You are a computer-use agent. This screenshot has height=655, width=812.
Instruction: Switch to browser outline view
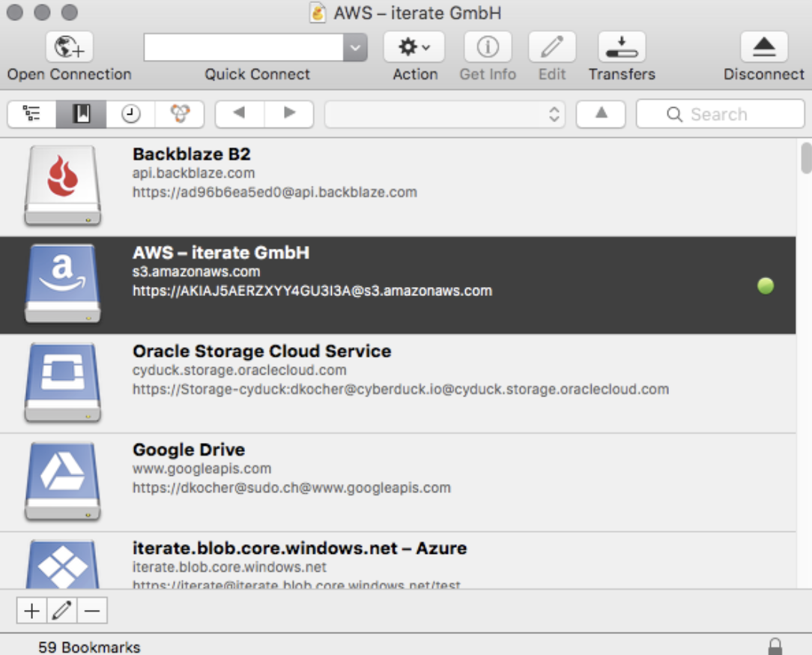tap(31, 114)
